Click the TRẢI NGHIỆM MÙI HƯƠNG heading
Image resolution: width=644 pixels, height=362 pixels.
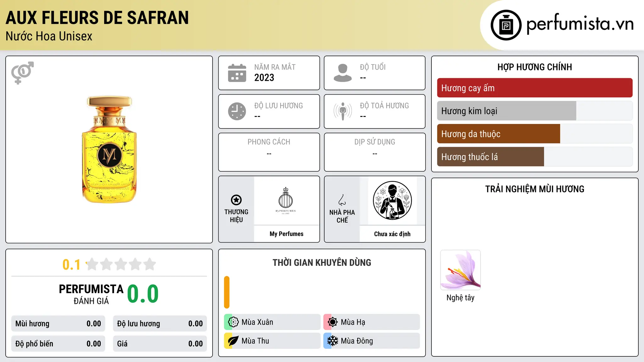pos(535,189)
